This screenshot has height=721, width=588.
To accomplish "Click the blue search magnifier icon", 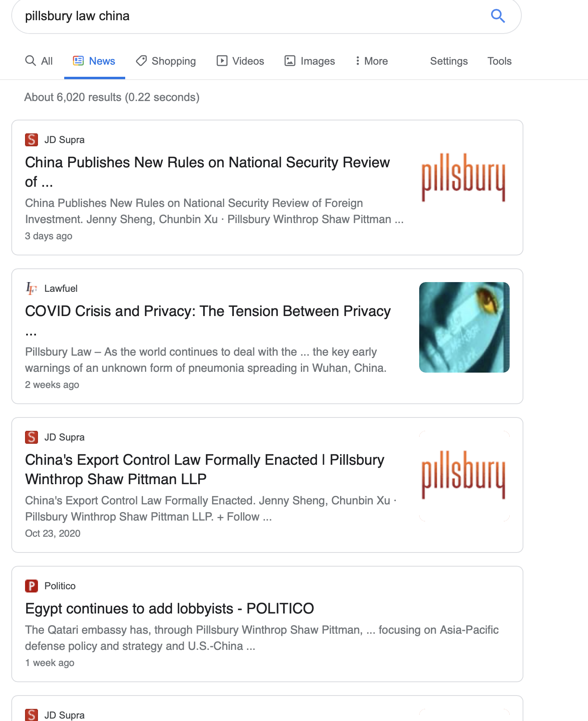I will (x=498, y=16).
